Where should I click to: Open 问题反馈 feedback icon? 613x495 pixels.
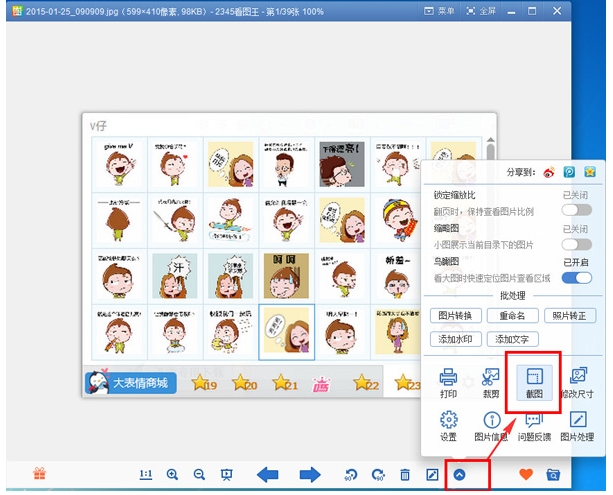pos(534,424)
